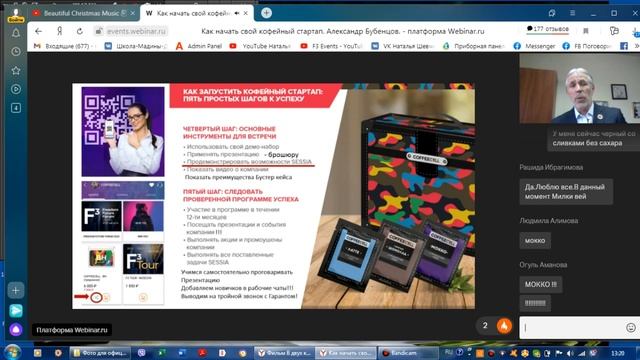Viewport: 640px width, 360px height.
Task: Go back to previous page
Action: pos(38,31)
